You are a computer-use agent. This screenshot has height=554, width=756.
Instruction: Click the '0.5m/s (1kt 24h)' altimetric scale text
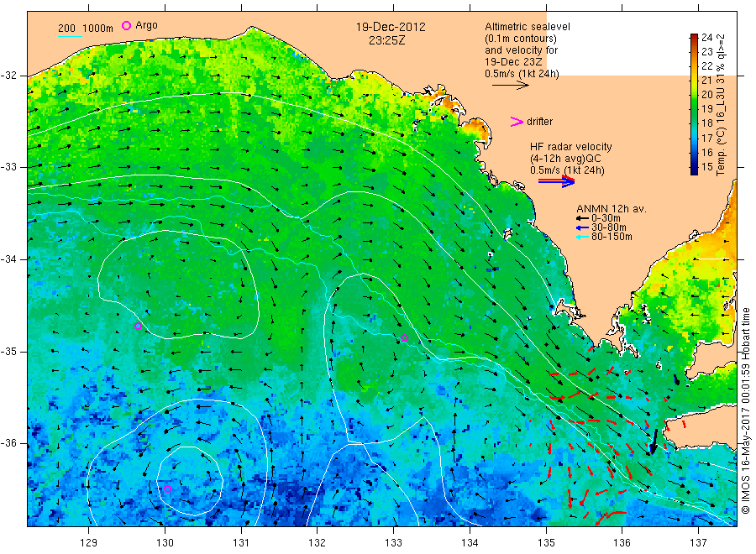point(522,74)
